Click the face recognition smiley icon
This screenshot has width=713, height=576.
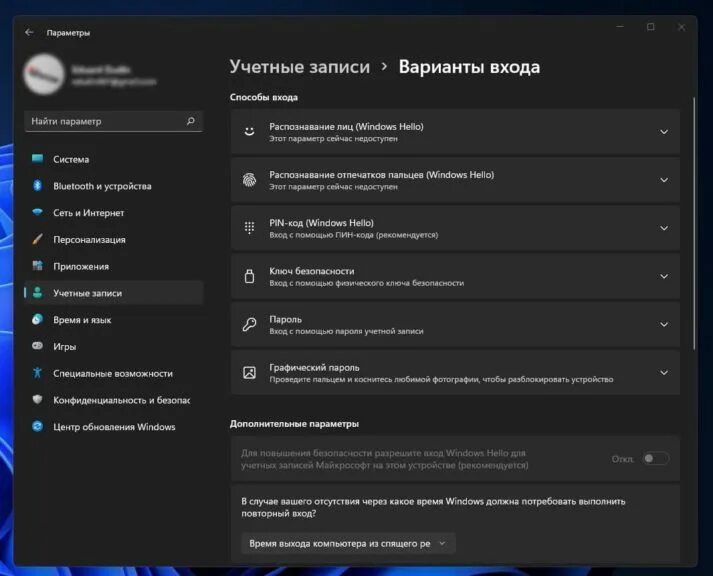pyautogui.click(x=249, y=132)
